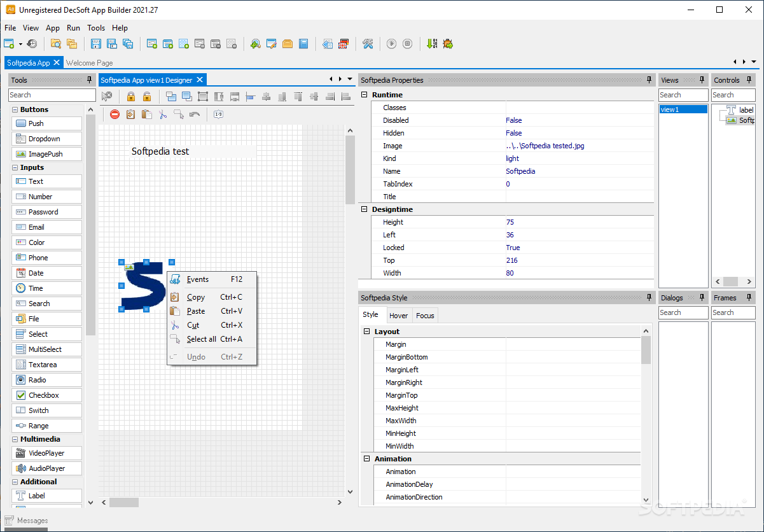Choose Copy from the context menu

tap(196, 297)
